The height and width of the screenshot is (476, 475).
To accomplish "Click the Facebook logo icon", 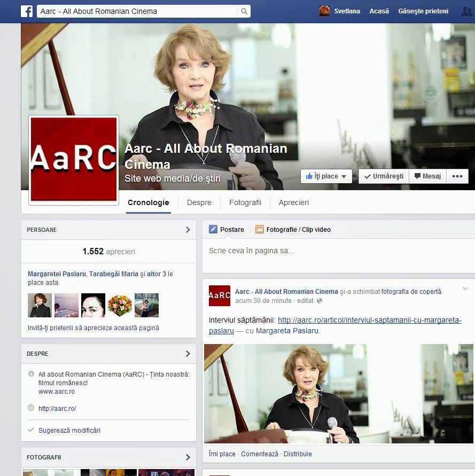I will click(27, 11).
